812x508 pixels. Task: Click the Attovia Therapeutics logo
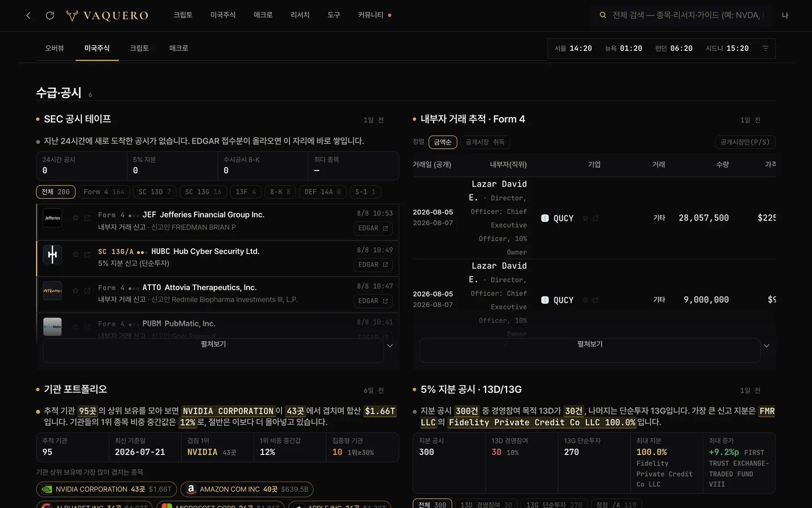pos(53,290)
